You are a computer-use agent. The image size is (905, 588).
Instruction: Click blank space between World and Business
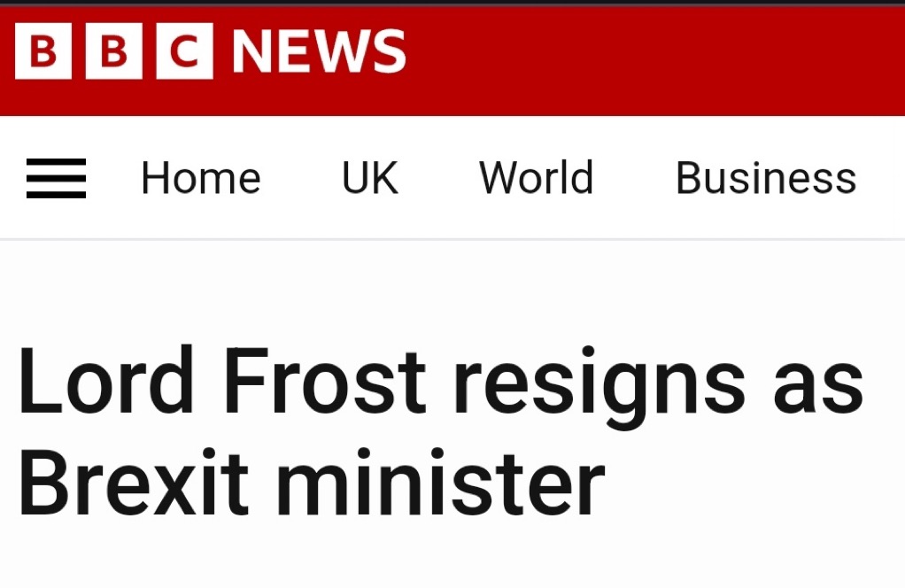(x=634, y=178)
